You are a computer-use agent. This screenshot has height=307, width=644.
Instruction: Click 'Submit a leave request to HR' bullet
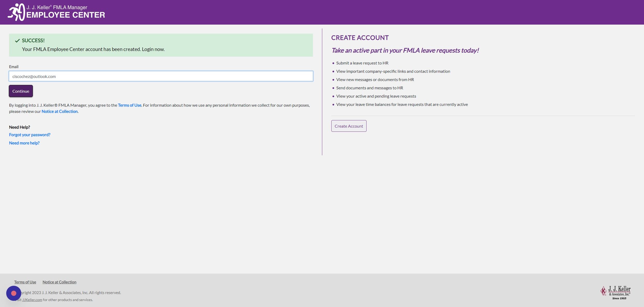tap(362, 63)
